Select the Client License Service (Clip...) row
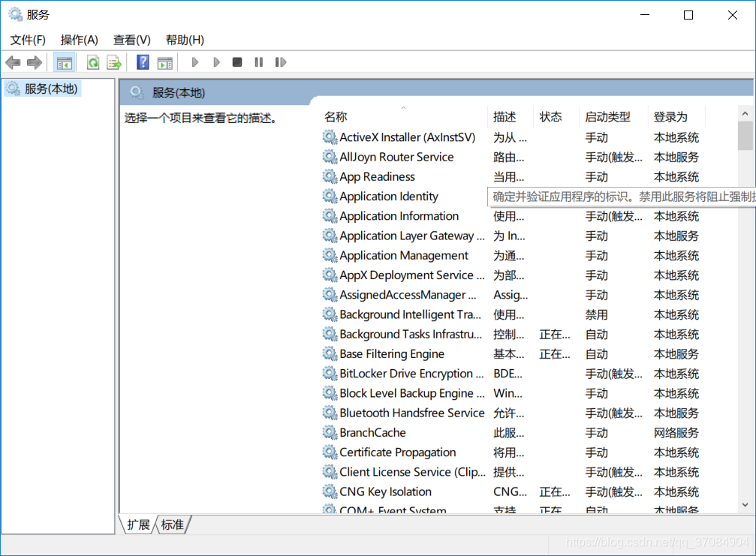Image resolution: width=756 pixels, height=556 pixels. click(x=512, y=472)
